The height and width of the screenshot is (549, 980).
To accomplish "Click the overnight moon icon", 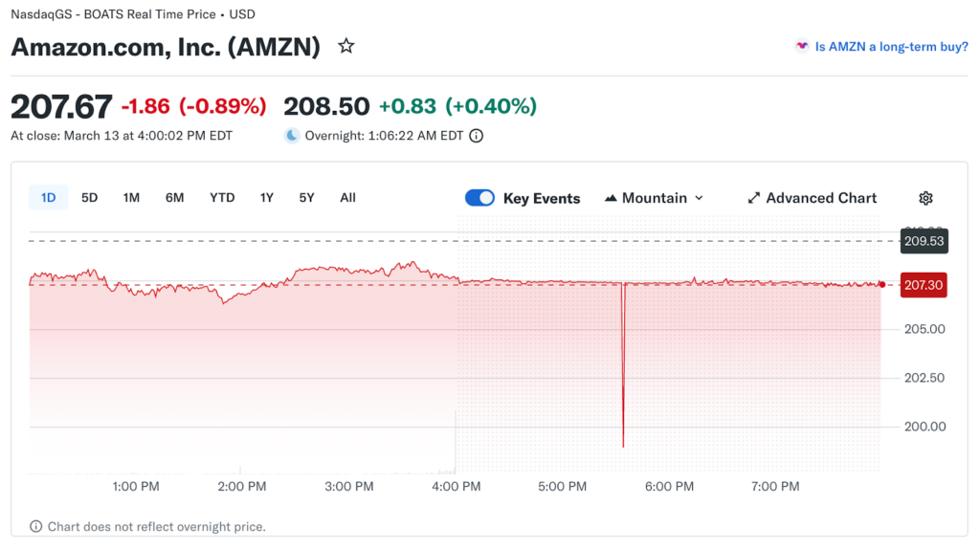I will pyautogui.click(x=292, y=136).
